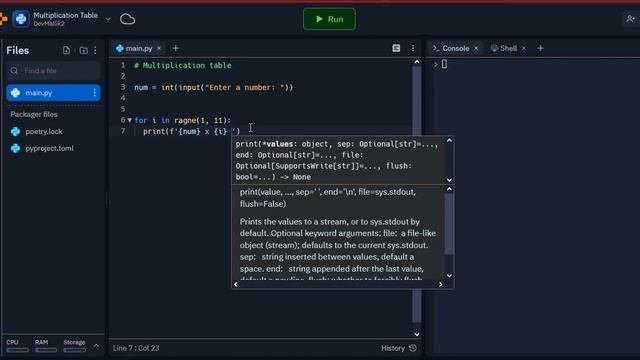The height and width of the screenshot is (360, 640).
Task: Run the program with Run button
Action: coord(329,19)
